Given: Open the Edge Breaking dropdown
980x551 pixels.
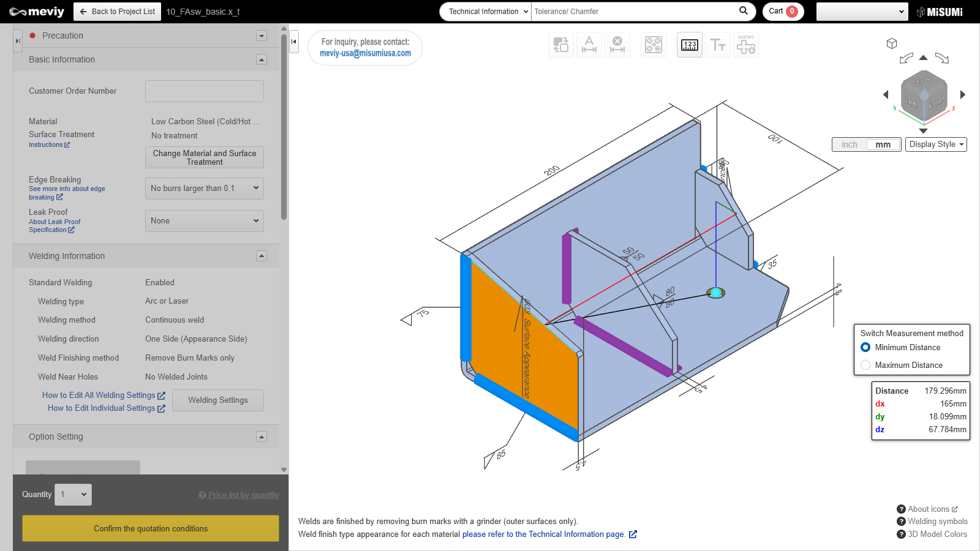Looking at the screenshot, I should [205, 189].
